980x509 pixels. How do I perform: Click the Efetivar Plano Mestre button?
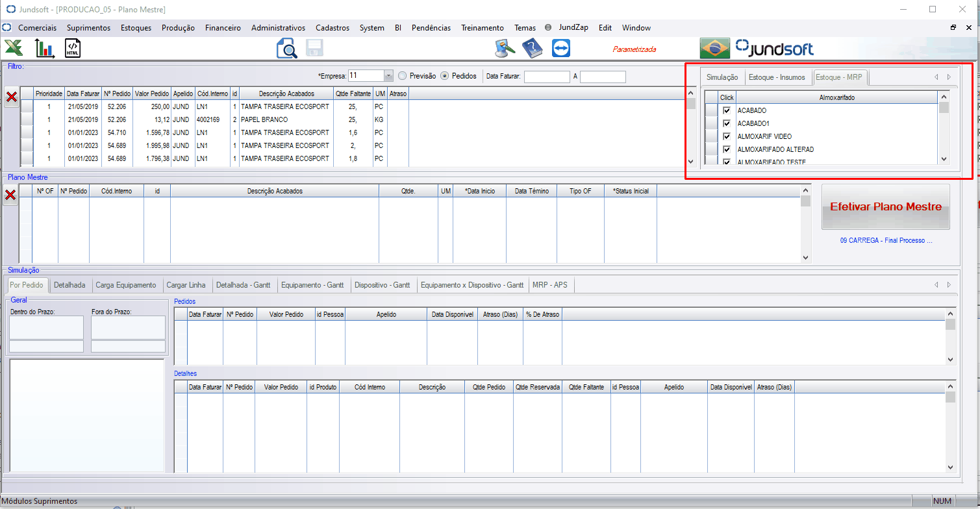click(x=886, y=206)
